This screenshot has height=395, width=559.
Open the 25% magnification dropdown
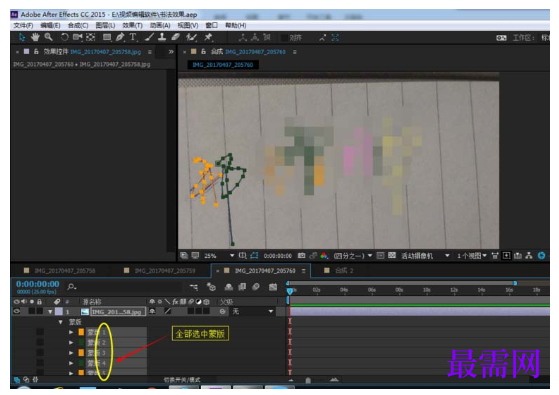219,256
